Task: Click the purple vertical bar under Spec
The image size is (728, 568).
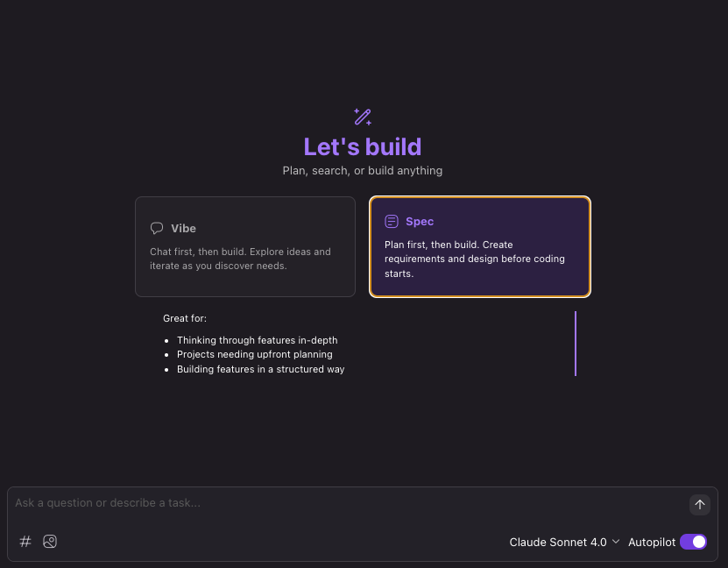Action: point(576,344)
